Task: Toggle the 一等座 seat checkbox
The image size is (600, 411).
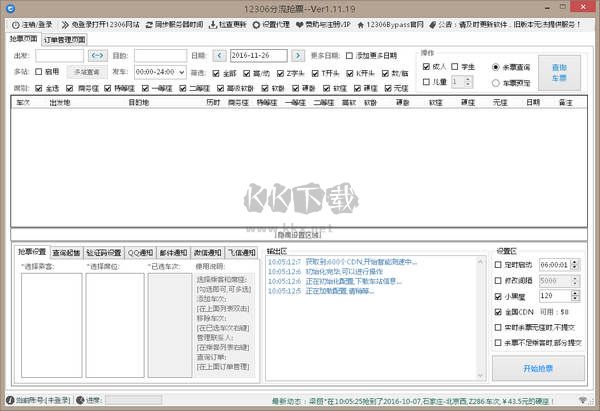Action: [145, 88]
